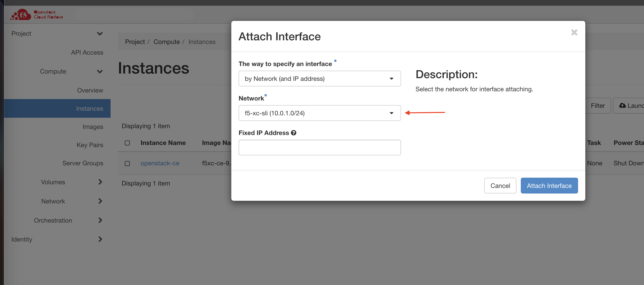Click the chevron next to Volumes
644x285 pixels.
click(100, 182)
